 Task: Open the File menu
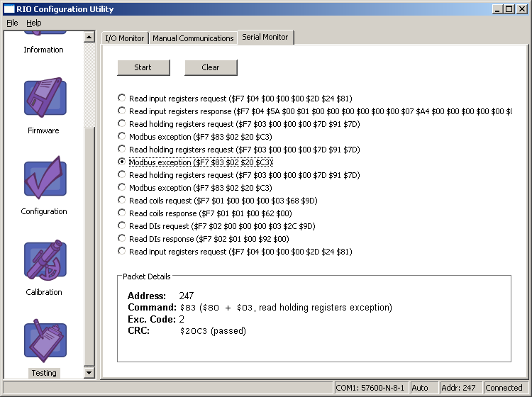pyautogui.click(x=12, y=23)
